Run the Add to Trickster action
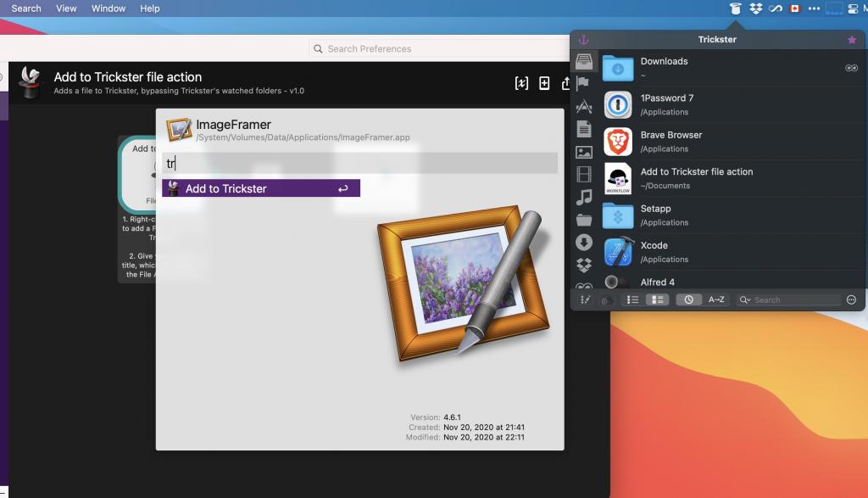Screen dimensions: 868x498 tap(260, 188)
